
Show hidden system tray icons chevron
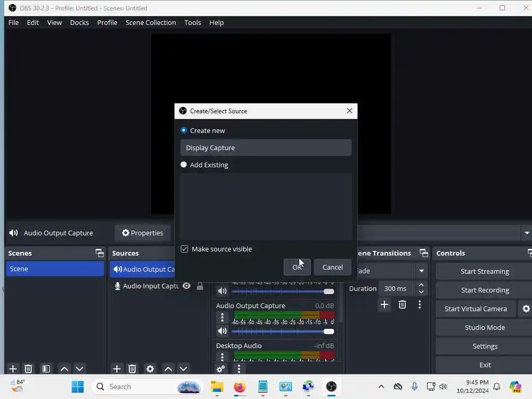(381, 387)
